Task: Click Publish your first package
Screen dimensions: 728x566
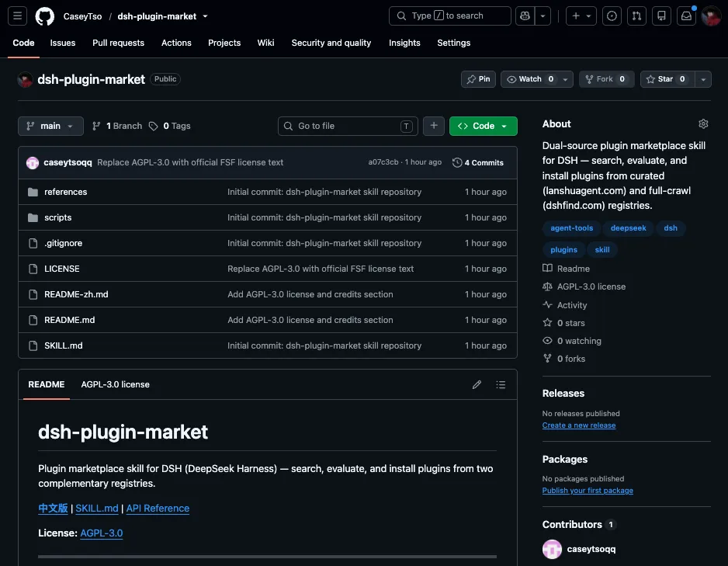Action: 588,491
